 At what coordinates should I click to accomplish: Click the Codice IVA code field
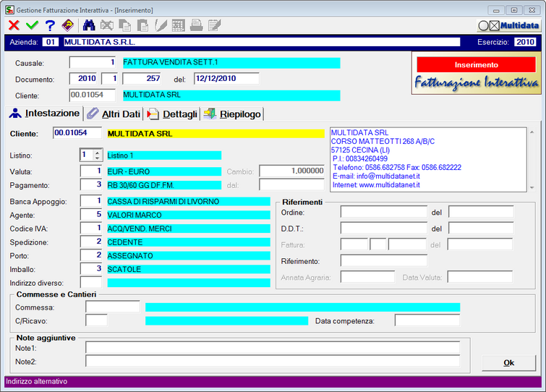pos(91,228)
